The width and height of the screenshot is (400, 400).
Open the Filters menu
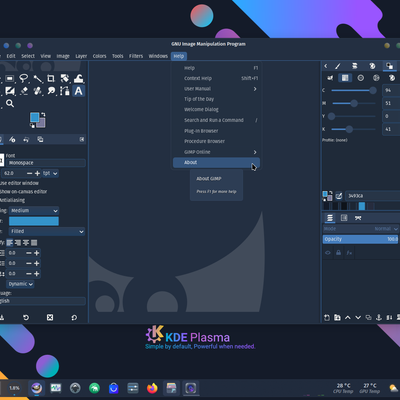136,56
